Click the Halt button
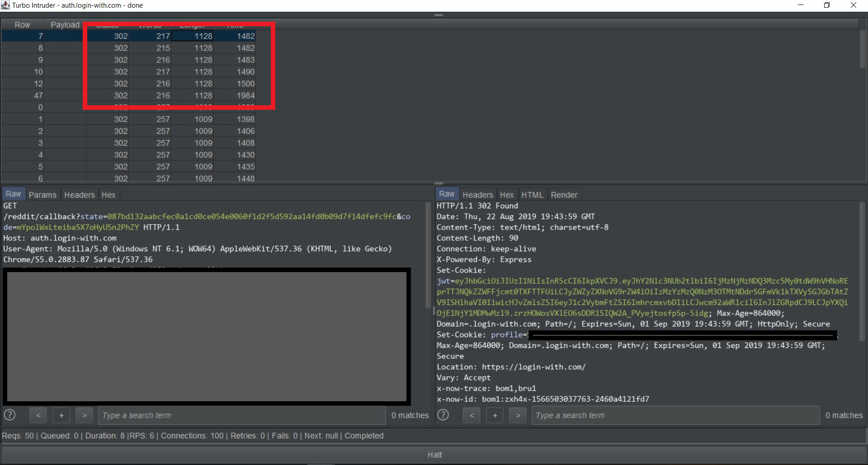Screen dimensions: 868x465 (434, 455)
